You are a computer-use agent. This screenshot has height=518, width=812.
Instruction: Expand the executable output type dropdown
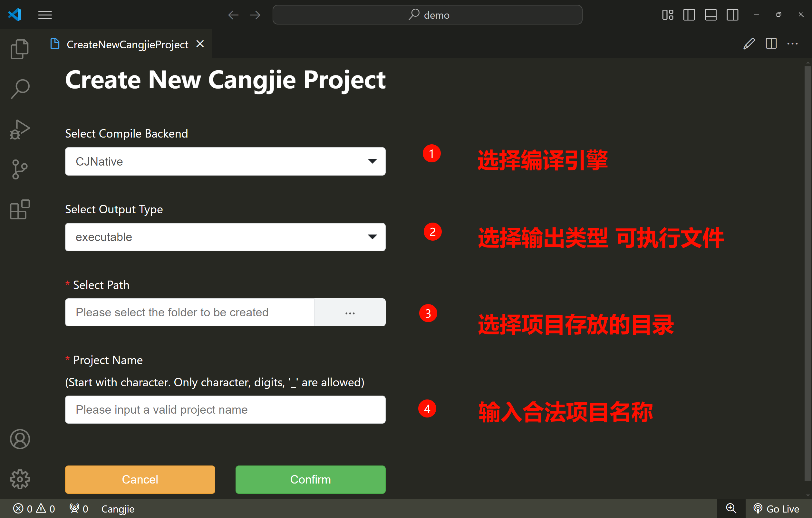(x=225, y=237)
